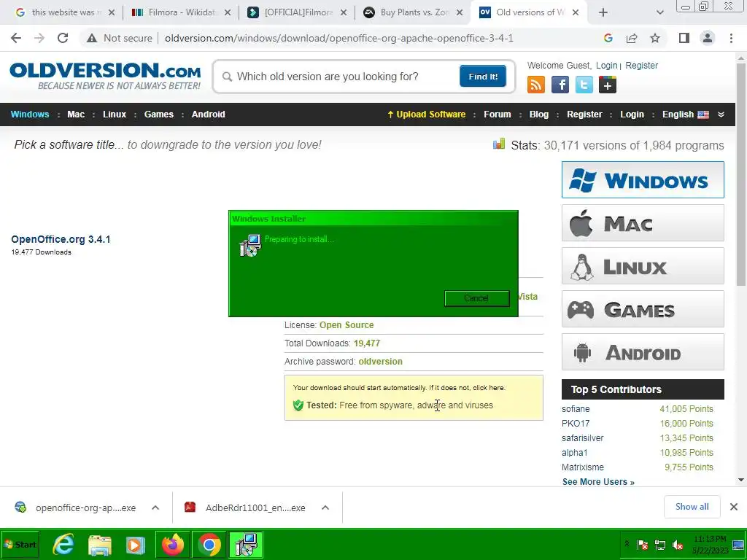Open the Blog nav item
747x560 pixels.
point(539,114)
